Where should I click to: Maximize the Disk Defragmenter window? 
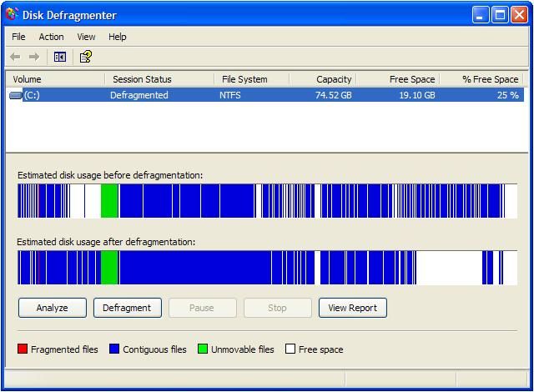[500, 15]
